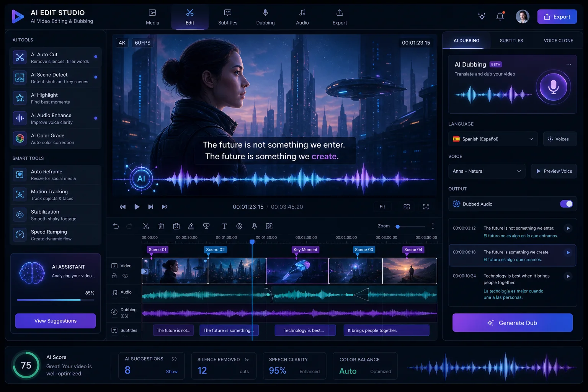This screenshot has width=588, height=392.
Task: Toggle AI Auto Cut status dot
Action: click(x=96, y=57)
